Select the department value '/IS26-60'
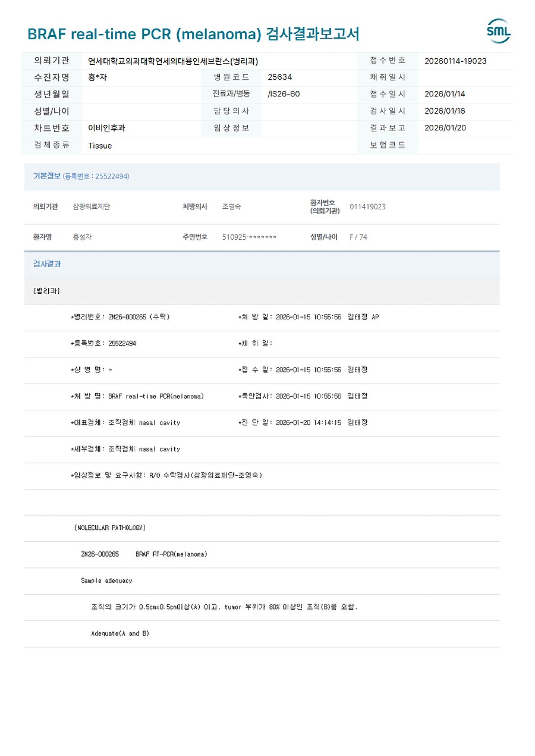The image size is (535, 756). [x=284, y=94]
